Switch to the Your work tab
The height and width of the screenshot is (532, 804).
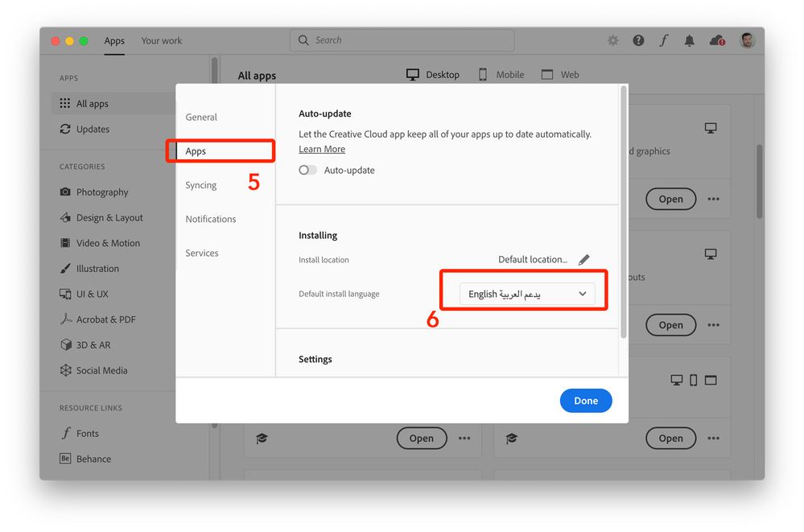pyautogui.click(x=162, y=40)
